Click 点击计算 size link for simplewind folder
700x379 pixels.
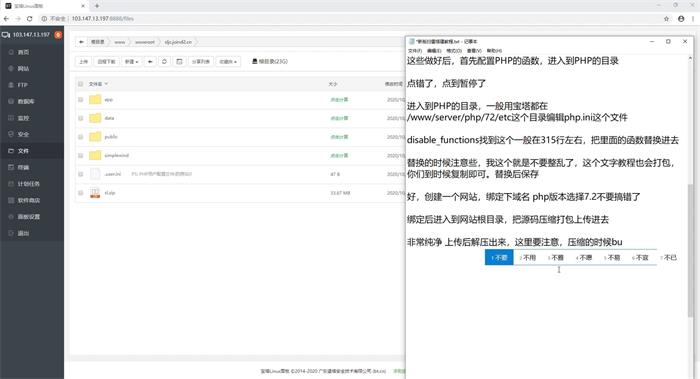pyautogui.click(x=339, y=155)
